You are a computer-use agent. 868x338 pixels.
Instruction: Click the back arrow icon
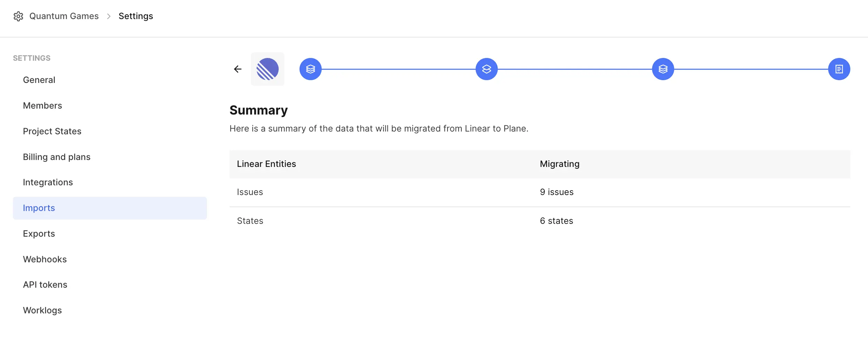pyautogui.click(x=238, y=69)
